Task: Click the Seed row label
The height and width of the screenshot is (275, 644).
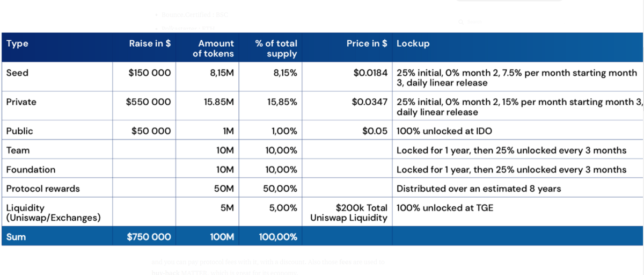Action: point(17,73)
